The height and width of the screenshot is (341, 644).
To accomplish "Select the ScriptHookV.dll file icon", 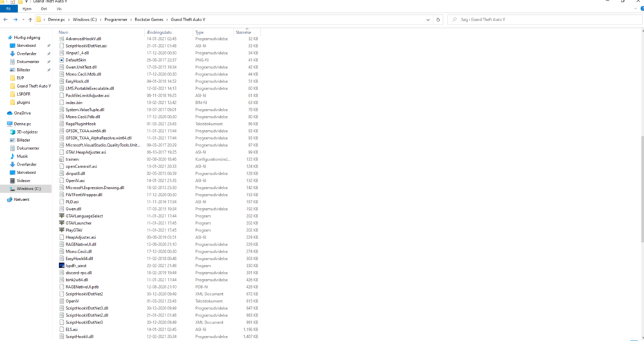I will pos(62,336).
